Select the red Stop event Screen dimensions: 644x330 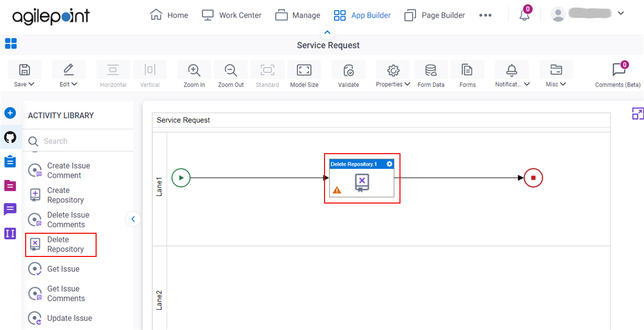tap(533, 178)
